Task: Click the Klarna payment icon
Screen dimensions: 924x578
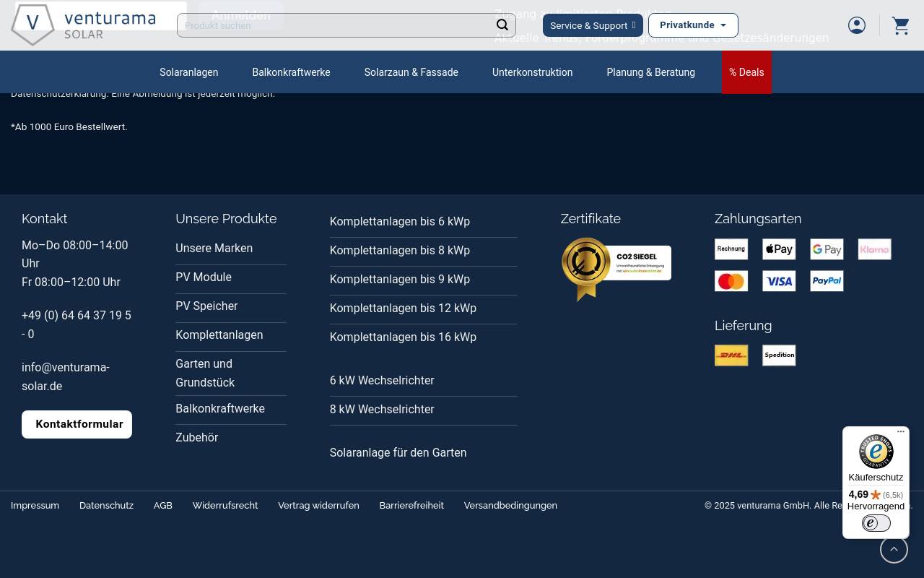Action: 874,249
